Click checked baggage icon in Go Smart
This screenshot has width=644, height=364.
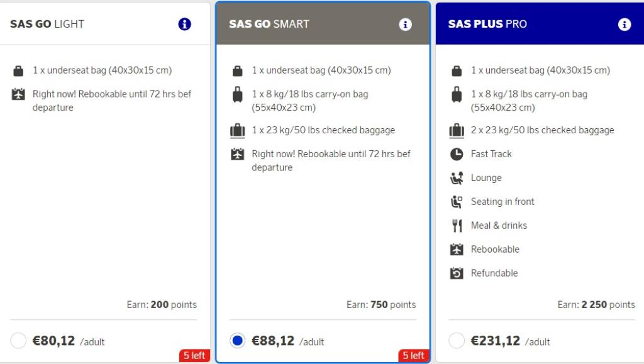tap(237, 131)
